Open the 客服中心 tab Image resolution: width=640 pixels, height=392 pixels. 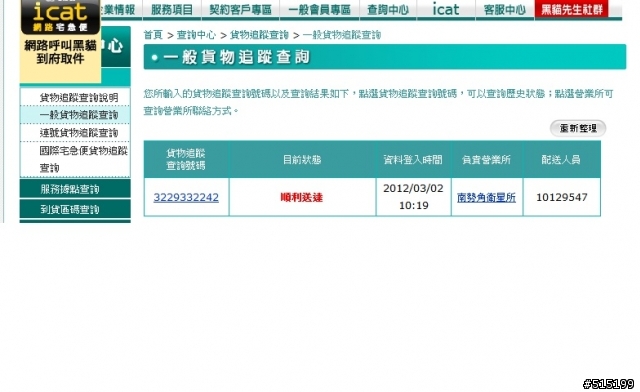(x=504, y=9)
